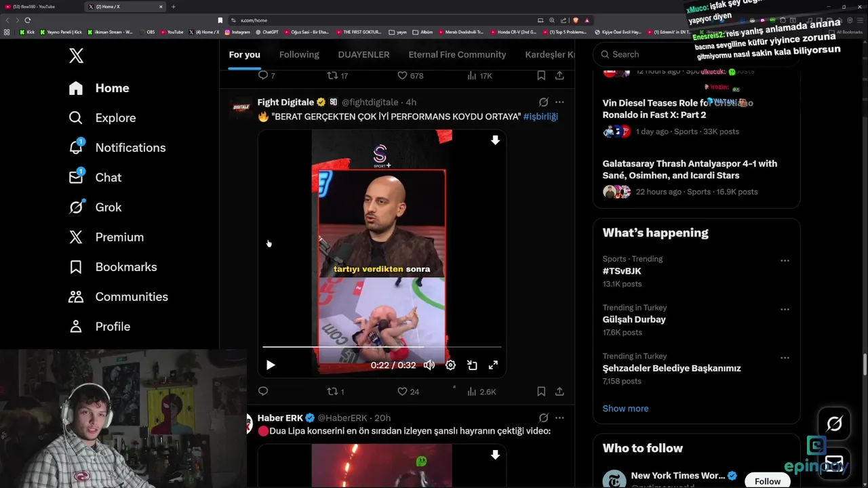Open Grok explain icon on Fight Digitale post
This screenshot has height=488, width=868.
pos(543,102)
